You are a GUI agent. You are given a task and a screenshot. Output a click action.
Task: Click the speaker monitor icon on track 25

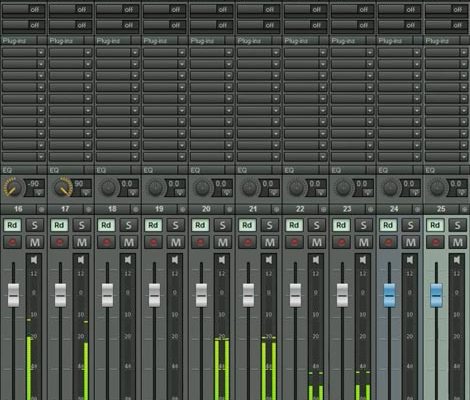coord(457,260)
